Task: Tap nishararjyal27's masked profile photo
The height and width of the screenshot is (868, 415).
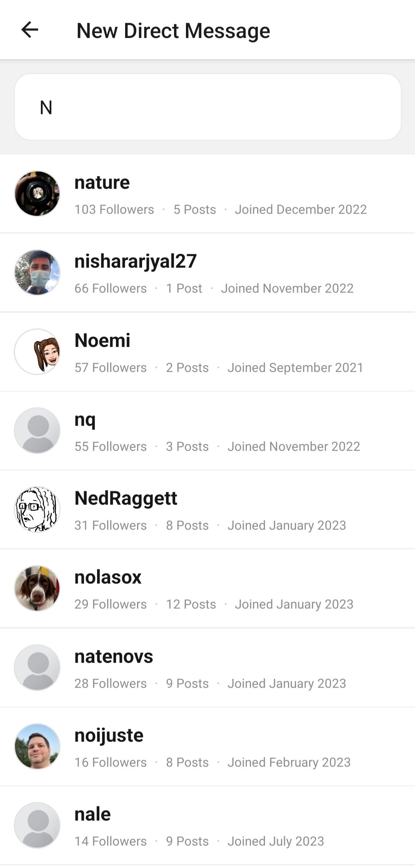Action: coord(37,272)
